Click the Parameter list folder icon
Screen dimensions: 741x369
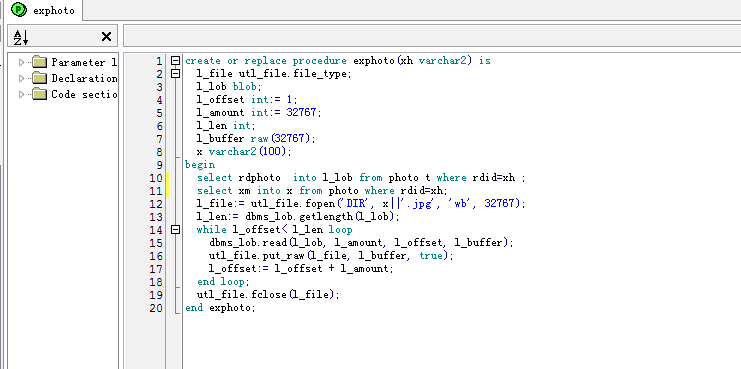[40, 62]
